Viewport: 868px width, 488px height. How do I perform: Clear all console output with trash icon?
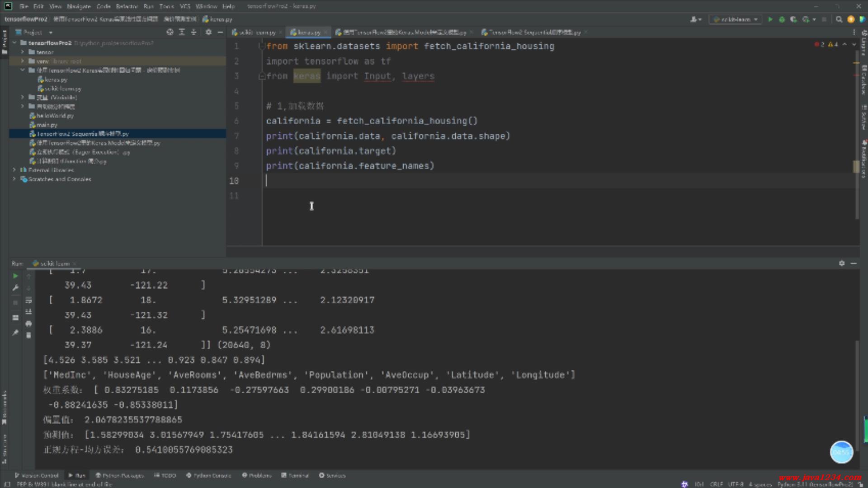28,335
